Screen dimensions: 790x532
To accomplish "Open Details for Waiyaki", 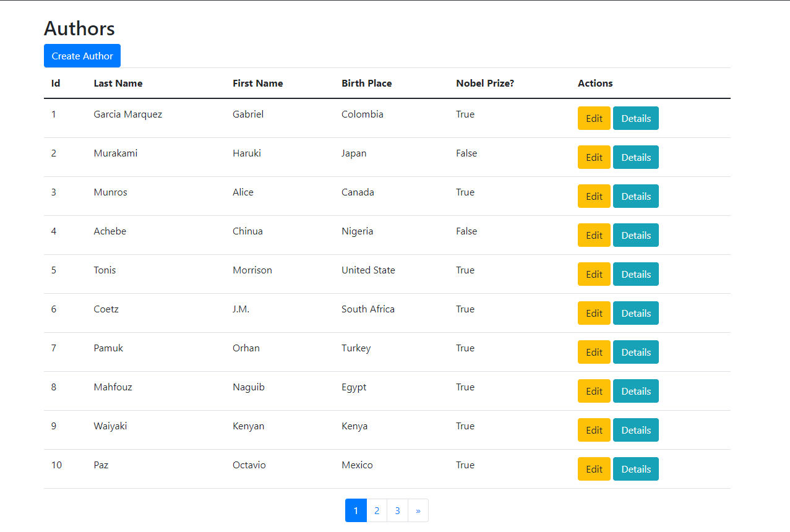I will (635, 430).
